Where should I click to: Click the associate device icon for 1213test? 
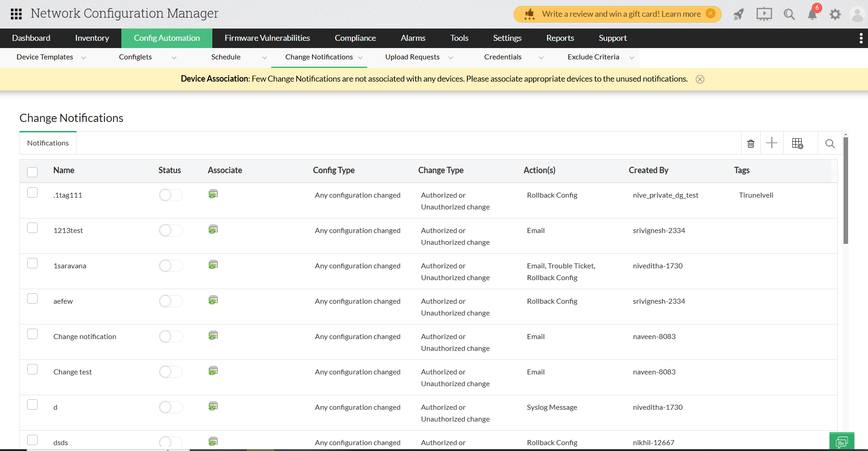point(213,230)
